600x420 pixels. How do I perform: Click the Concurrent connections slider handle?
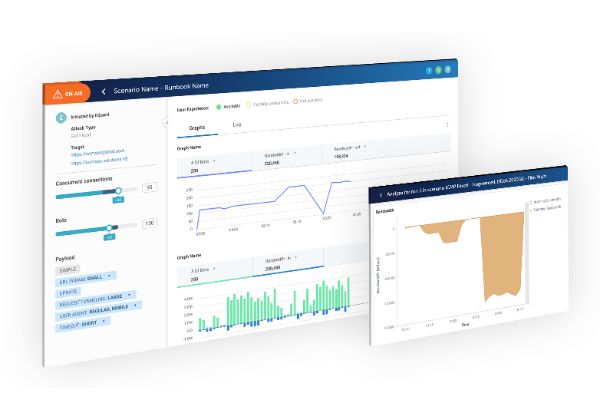tap(118, 190)
